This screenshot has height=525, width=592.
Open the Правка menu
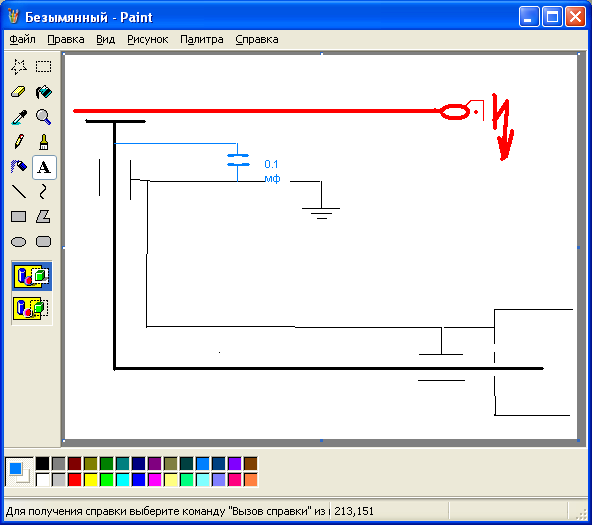[x=66, y=40]
